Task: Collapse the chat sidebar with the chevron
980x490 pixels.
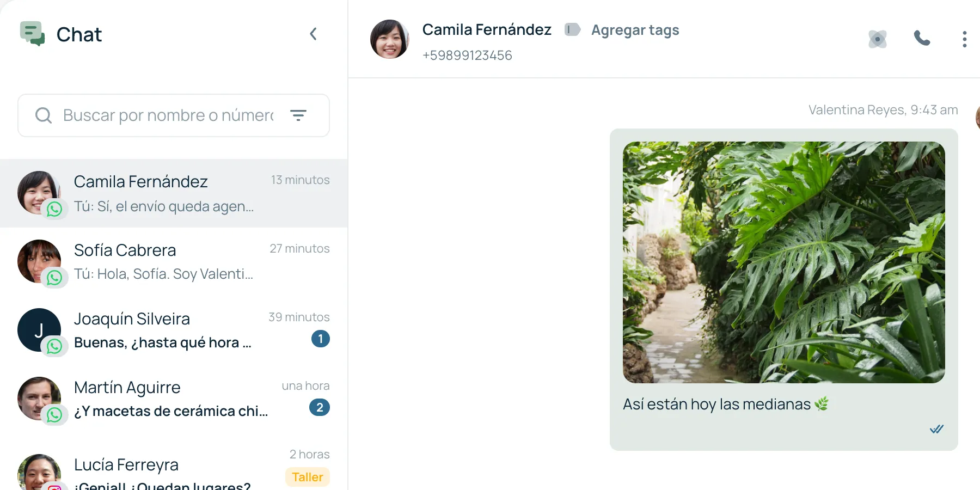Action: (313, 34)
